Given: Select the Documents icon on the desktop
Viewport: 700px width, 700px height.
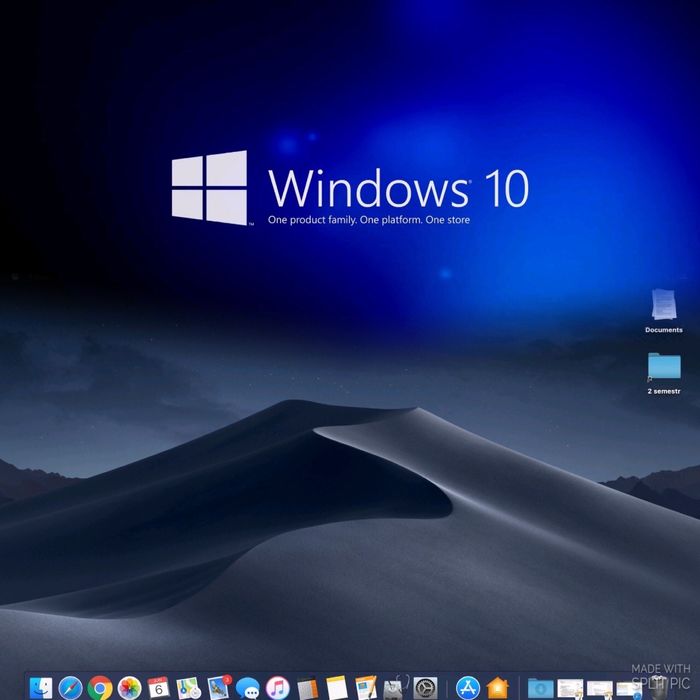Looking at the screenshot, I should coord(664,311).
